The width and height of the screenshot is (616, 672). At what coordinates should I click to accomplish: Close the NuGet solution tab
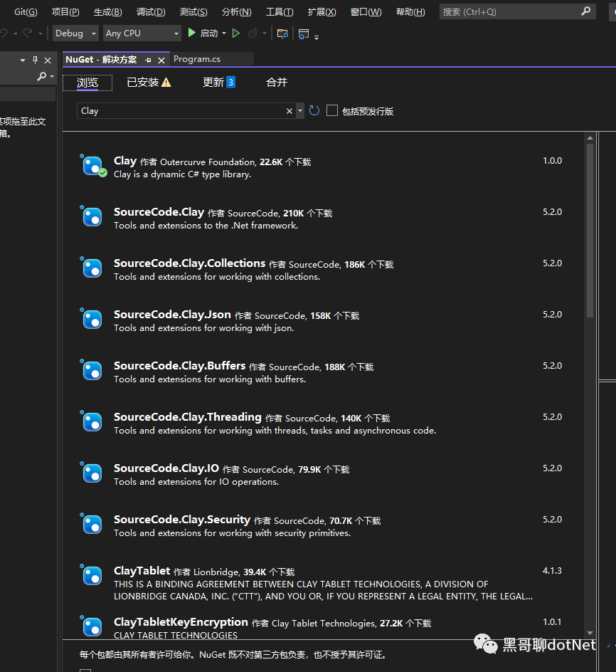[x=161, y=60]
